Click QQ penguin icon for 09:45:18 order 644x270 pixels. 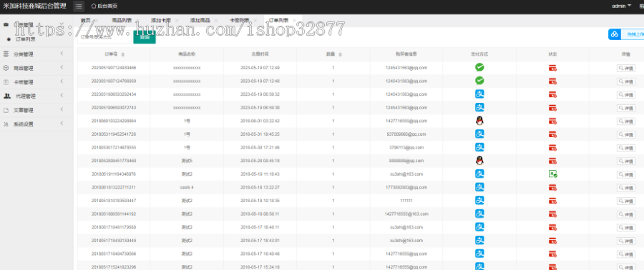(479, 161)
